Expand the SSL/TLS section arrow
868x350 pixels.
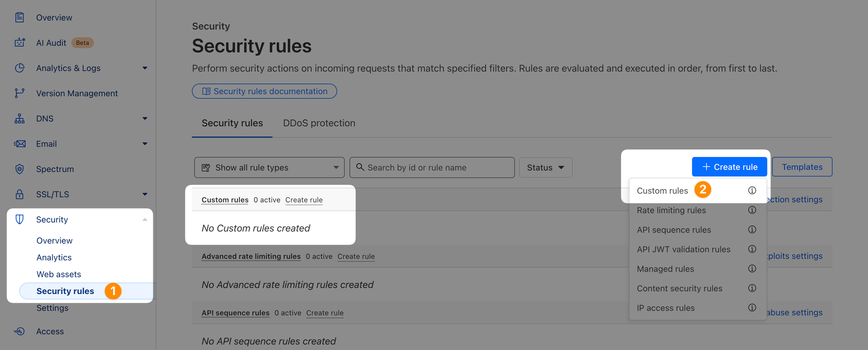pos(145,194)
